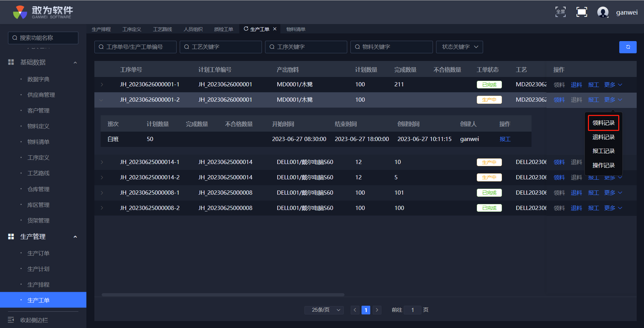Collapse the 基础数据 menu section
This screenshot has height=328, width=644.
coord(75,63)
